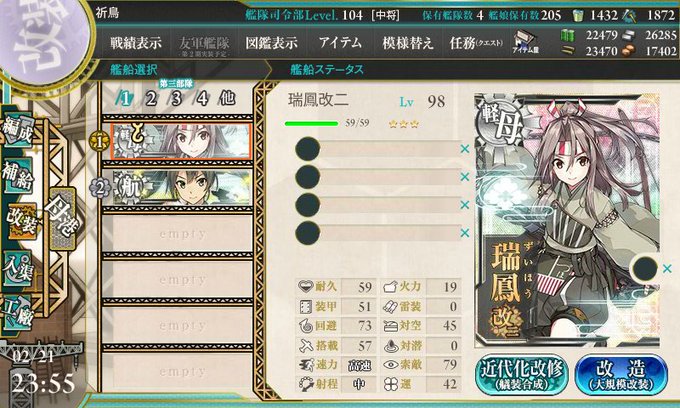The height and width of the screenshot is (408, 680).
Task: Open the アイテム屋 item shop icon
Action: pyautogui.click(x=526, y=42)
